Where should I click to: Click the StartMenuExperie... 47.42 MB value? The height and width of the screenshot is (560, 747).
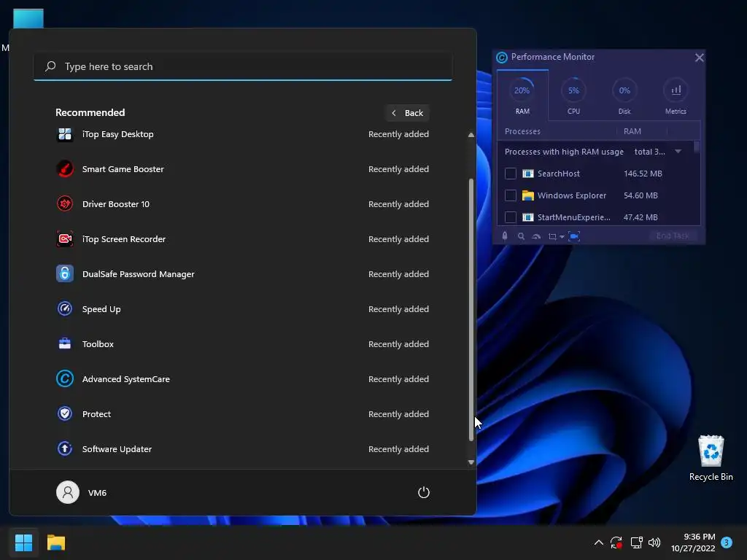[x=640, y=217]
